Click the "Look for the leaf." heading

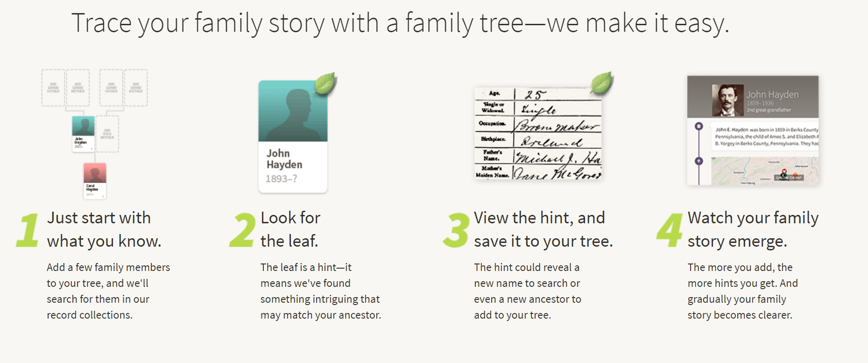pyautogui.click(x=290, y=229)
